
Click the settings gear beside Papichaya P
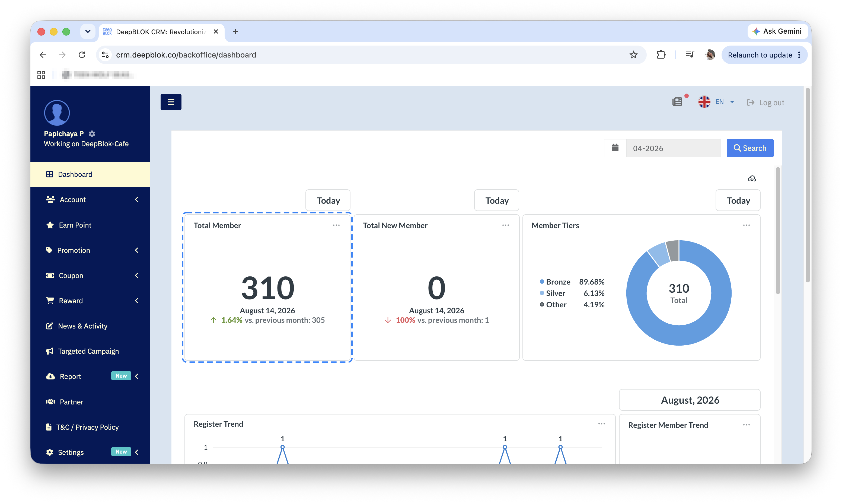(x=92, y=134)
